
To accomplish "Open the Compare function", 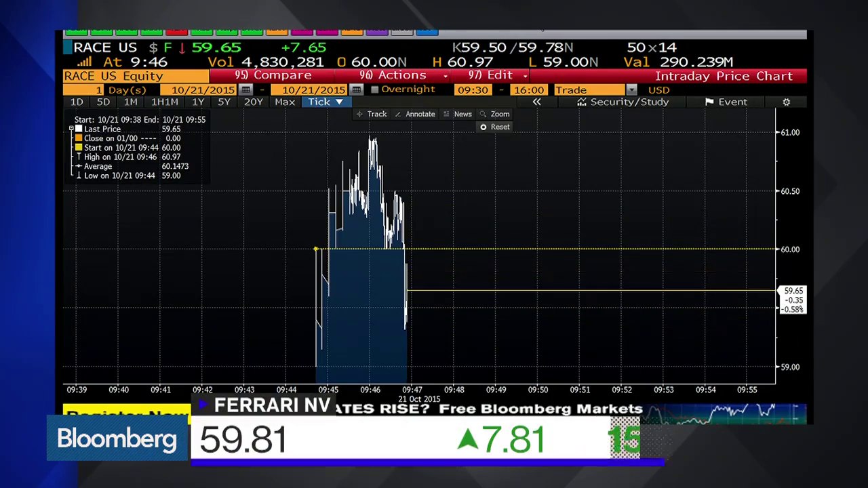I will pos(273,75).
